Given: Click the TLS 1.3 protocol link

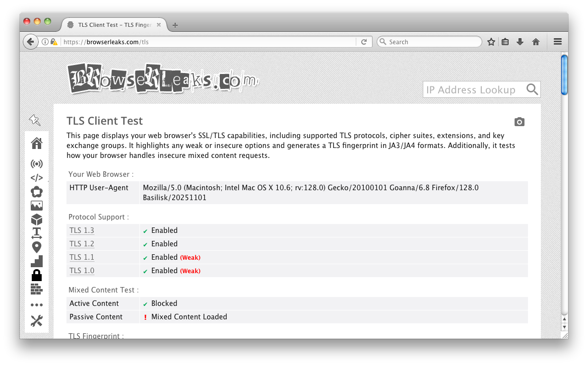Looking at the screenshot, I should point(82,230).
